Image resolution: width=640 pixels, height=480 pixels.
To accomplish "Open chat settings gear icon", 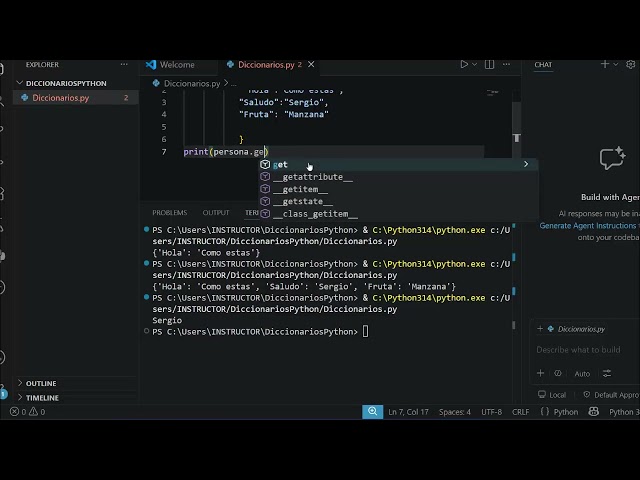I will (x=631, y=64).
